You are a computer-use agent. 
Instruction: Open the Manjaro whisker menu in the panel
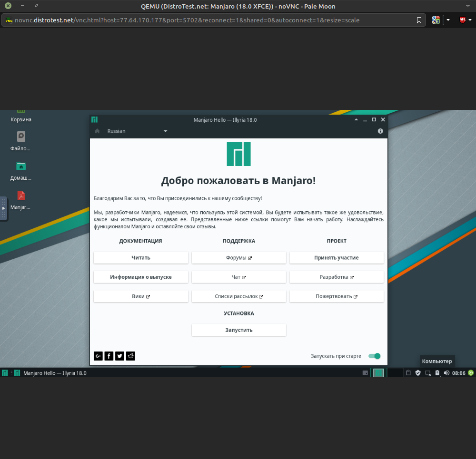click(x=5, y=373)
